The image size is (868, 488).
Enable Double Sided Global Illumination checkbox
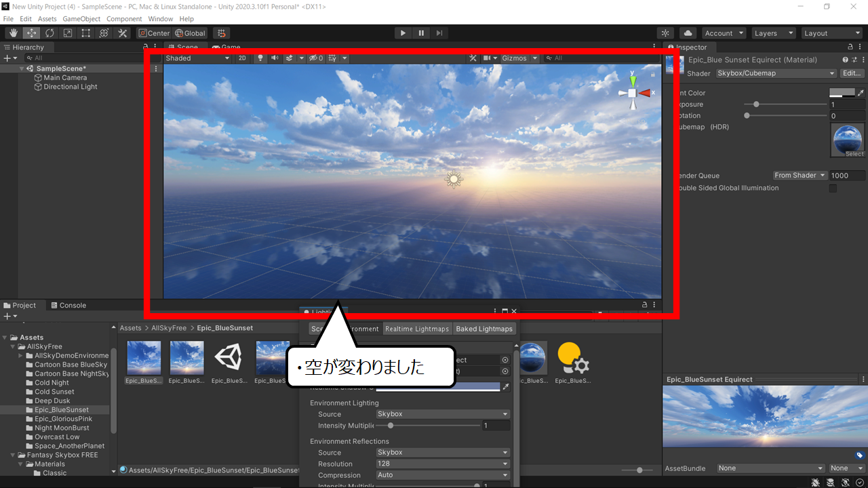tap(833, 188)
